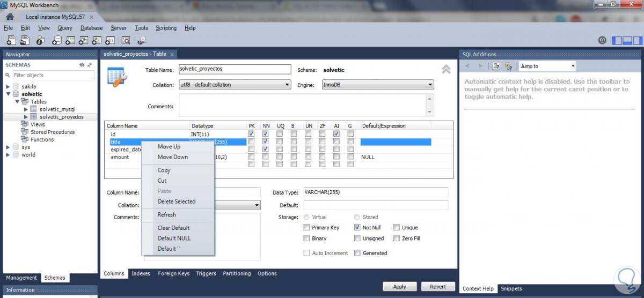Expand the sakila schema
The width and height of the screenshot is (644, 298).
[x=8, y=86]
